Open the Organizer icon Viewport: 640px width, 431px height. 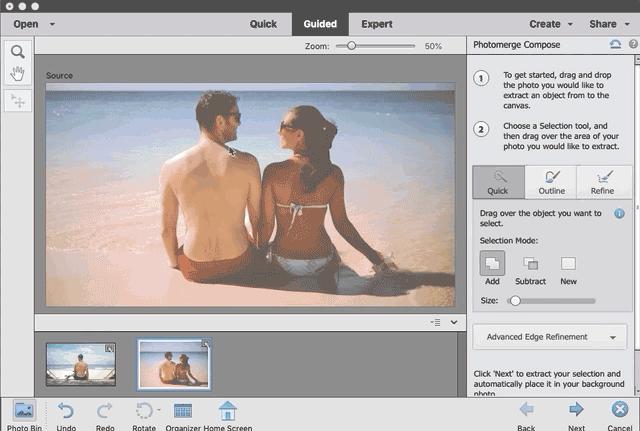183,411
